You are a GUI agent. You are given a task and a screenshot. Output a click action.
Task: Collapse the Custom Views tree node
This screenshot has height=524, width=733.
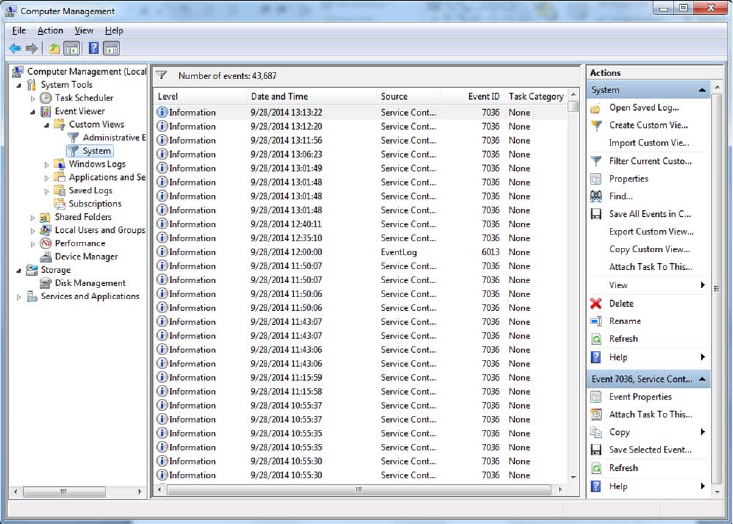(x=47, y=125)
